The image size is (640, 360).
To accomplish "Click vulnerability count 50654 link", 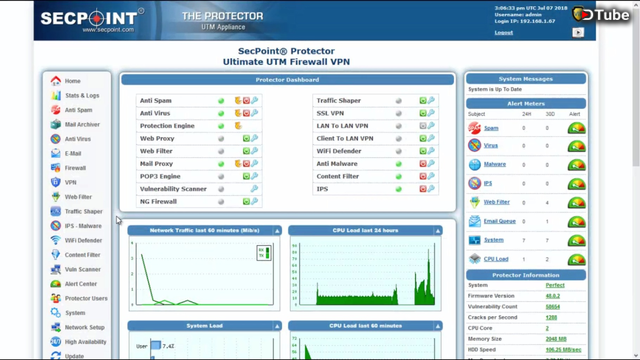I will click(x=553, y=307).
